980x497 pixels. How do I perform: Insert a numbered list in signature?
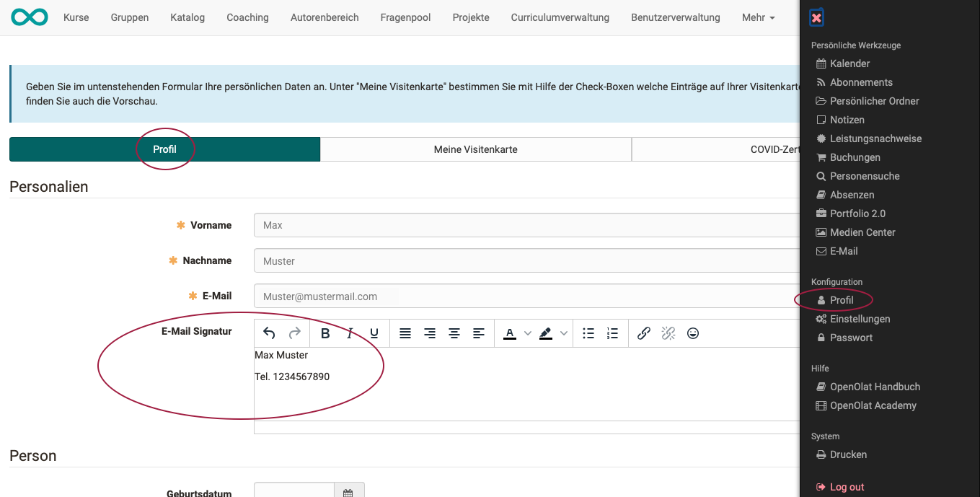[x=612, y=333]
